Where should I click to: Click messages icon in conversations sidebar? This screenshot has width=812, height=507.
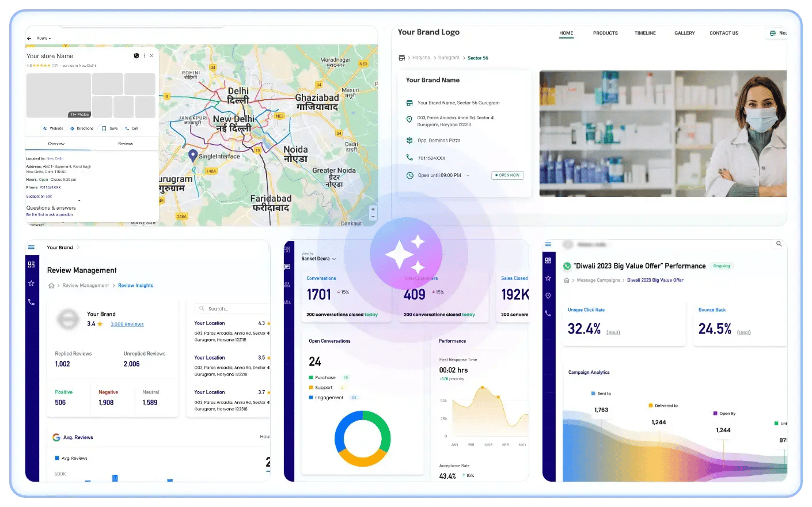click(x=287, y=267)
